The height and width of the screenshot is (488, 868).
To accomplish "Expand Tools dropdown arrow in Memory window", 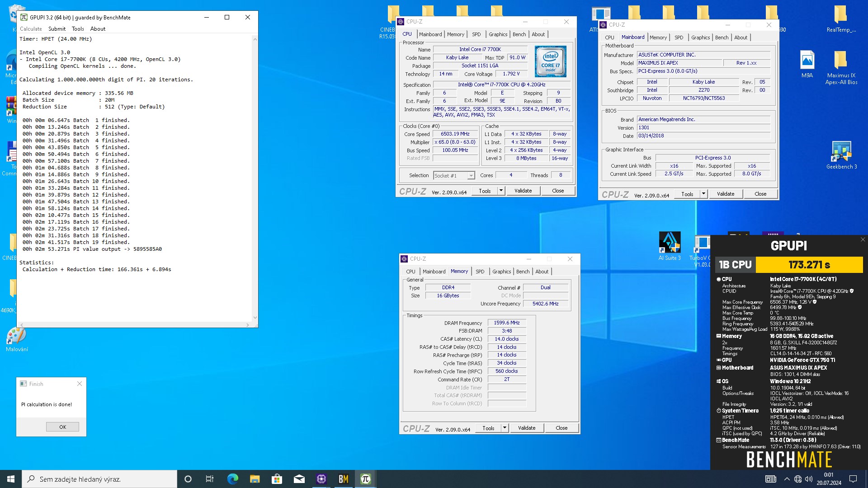I will click(505, 428).
